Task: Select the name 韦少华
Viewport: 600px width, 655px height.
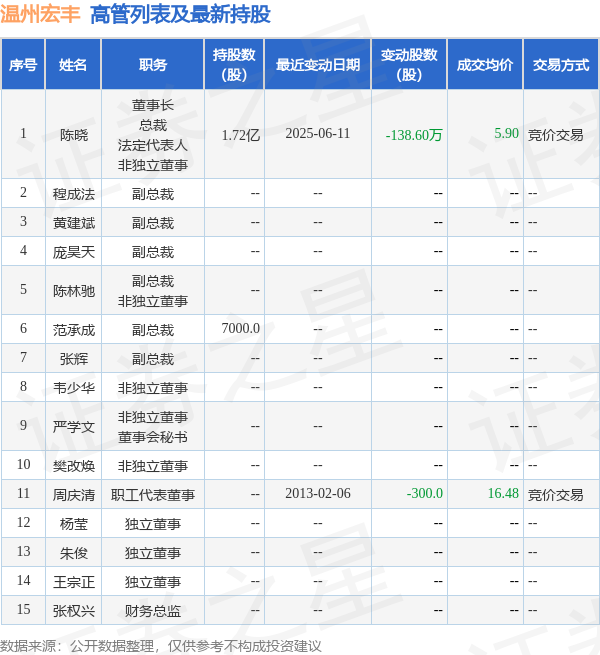Action: (74, 388)
